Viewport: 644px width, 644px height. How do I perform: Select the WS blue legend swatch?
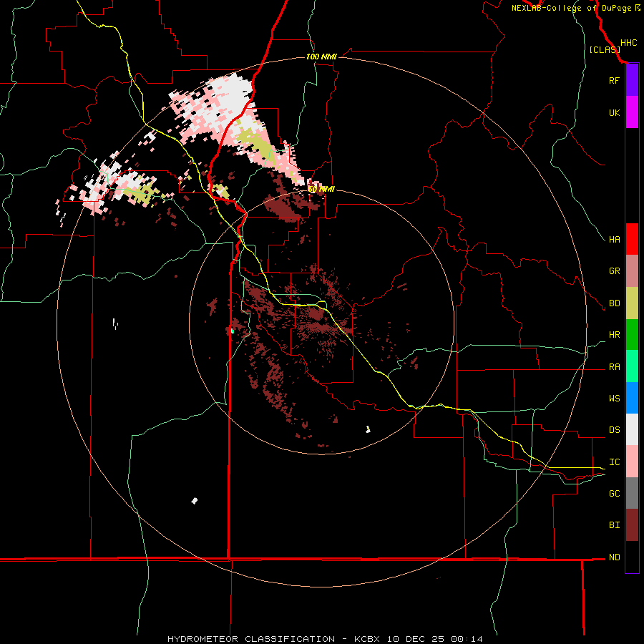click(x=632, y=398)
